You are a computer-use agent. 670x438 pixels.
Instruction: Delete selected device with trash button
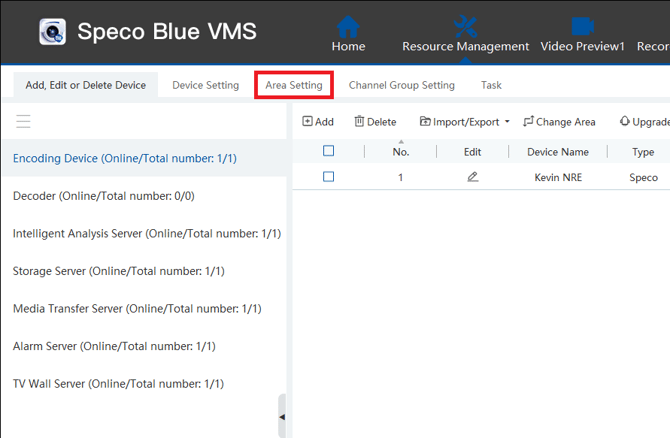coord(375,122)
